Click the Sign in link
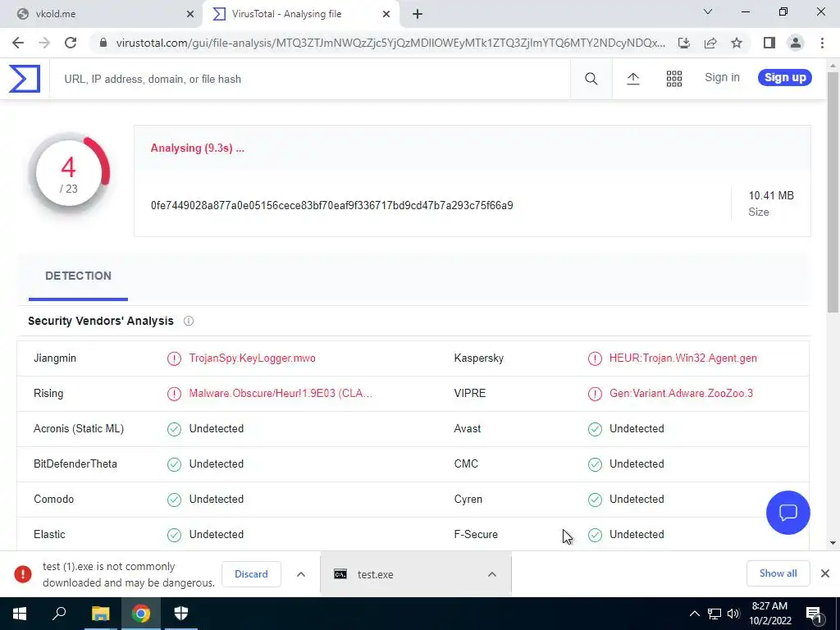 pos(722,77)
